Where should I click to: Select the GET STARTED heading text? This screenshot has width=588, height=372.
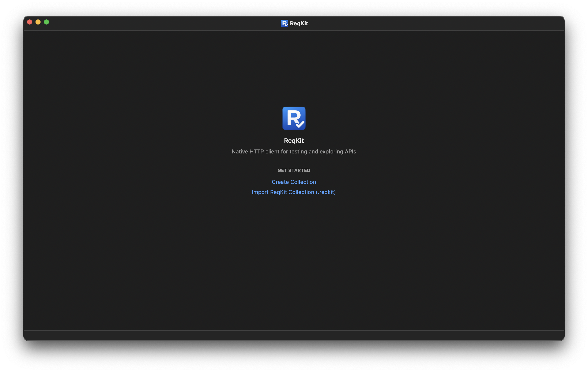pos(294,170)
